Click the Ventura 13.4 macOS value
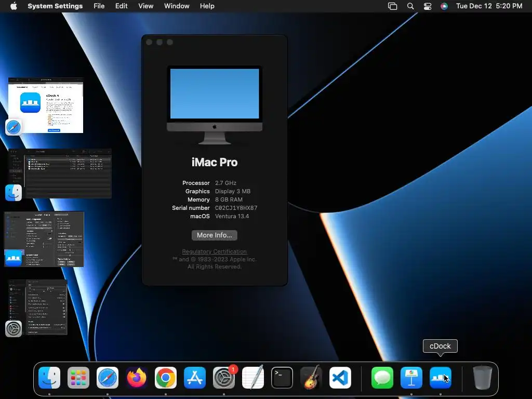The image size is (532, 399). point(232,216)
